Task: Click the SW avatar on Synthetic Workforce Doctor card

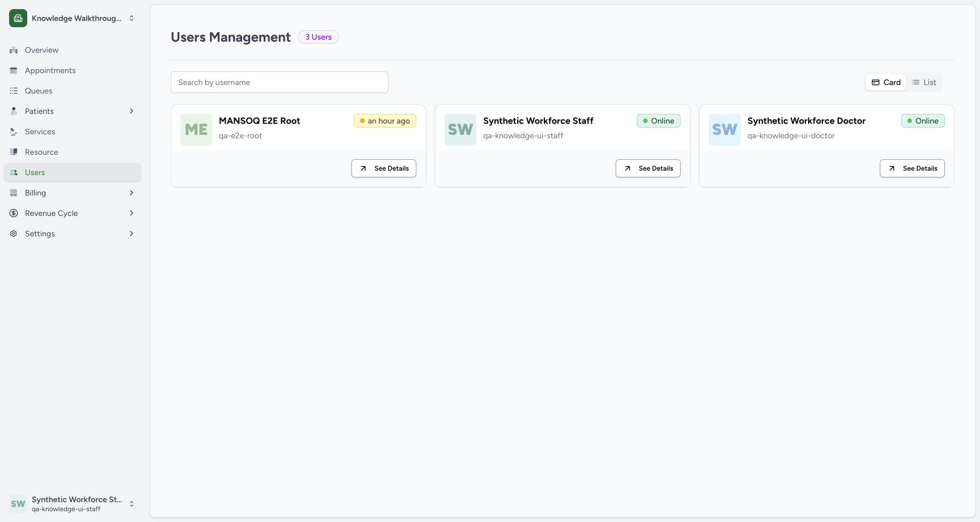Action: coord(725,130)
